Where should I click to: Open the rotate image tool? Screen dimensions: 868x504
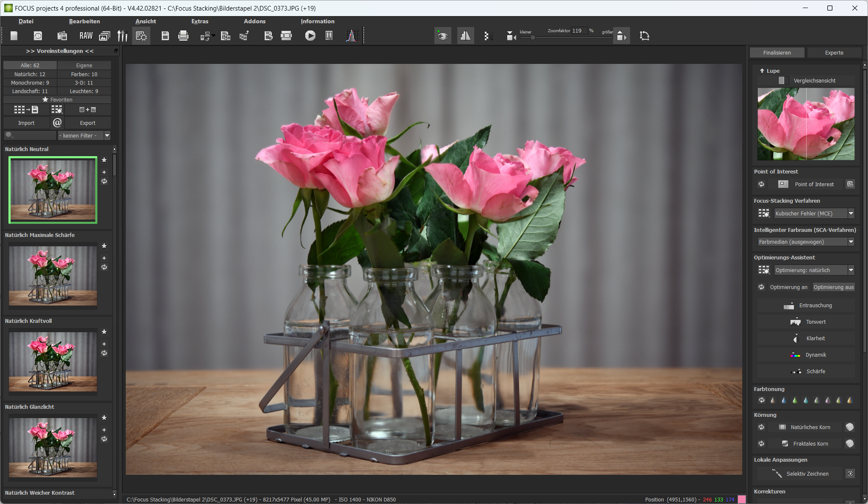point(644,36)
